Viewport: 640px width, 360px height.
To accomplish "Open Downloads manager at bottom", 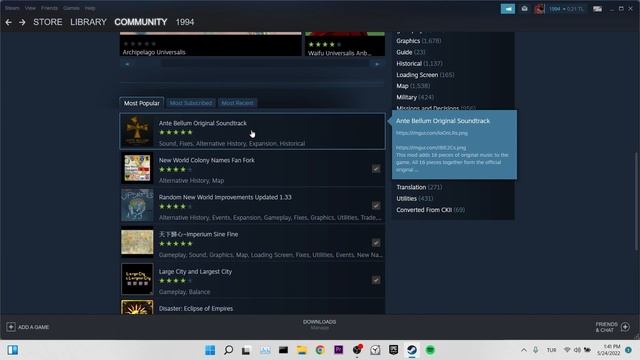I will [320, 324].
